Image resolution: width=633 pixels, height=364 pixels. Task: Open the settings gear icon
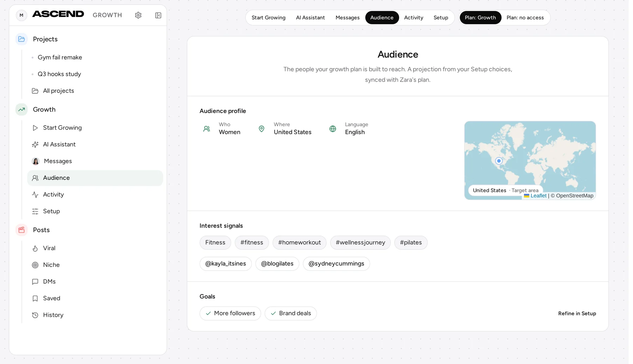coord(138,15)
